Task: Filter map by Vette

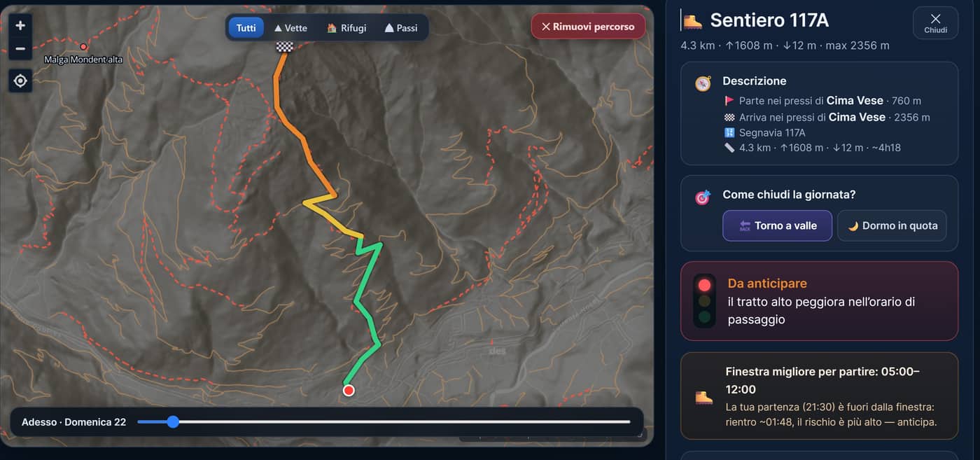Action: tap(290, 28)
